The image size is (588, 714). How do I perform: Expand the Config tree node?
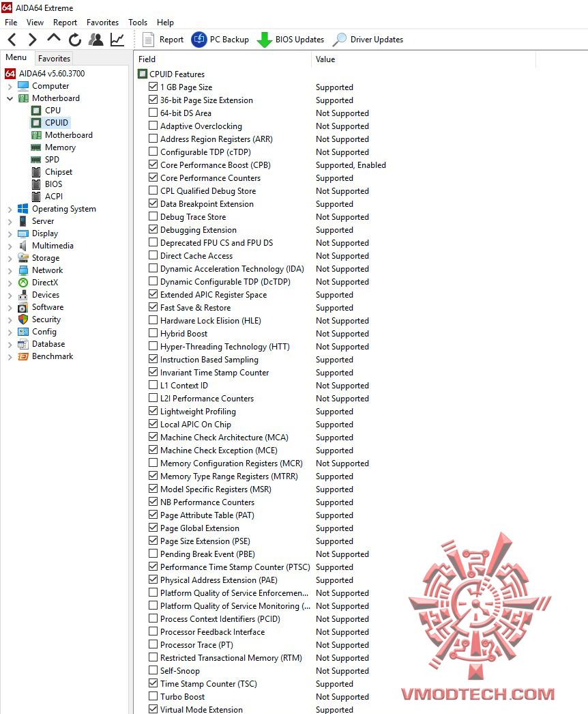(x=10, y=332)
